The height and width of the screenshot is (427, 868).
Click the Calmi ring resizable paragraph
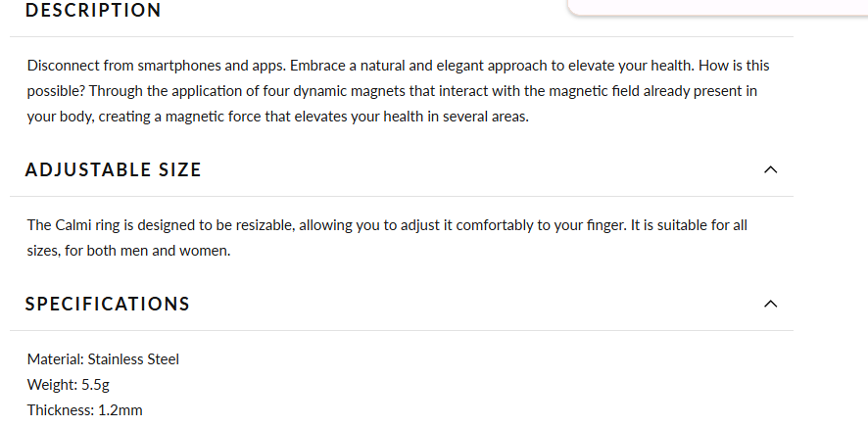click(387, 238)
